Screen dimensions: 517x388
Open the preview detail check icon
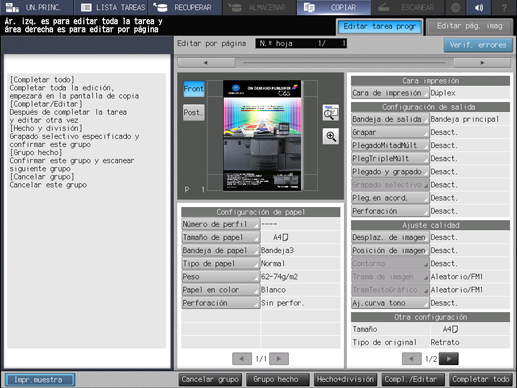click(x=331, y=113)
